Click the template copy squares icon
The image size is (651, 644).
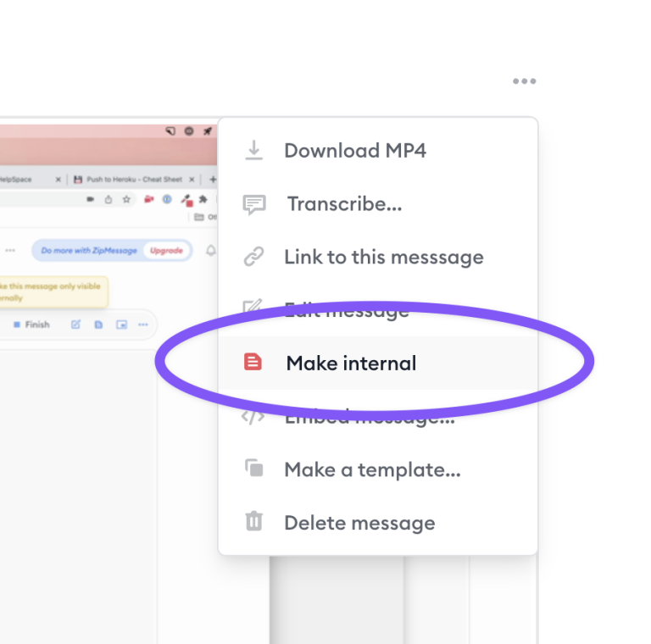pos(254,468)
